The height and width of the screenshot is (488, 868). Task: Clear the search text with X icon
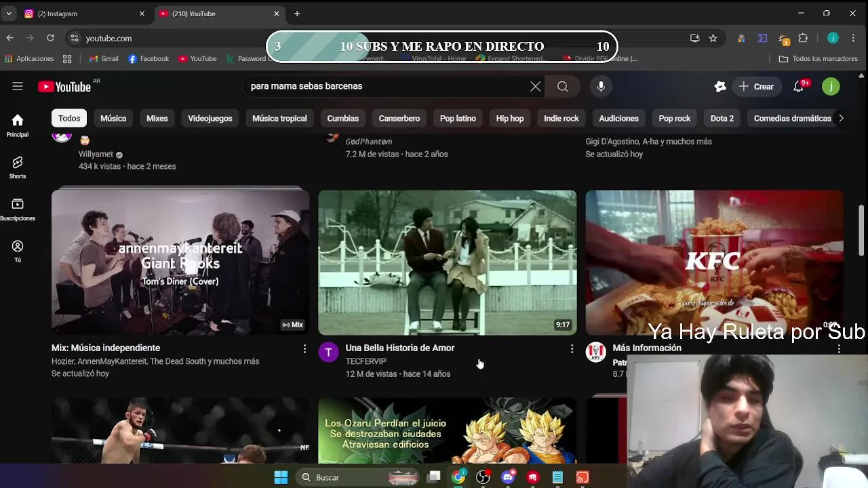[x=535, y=86]
